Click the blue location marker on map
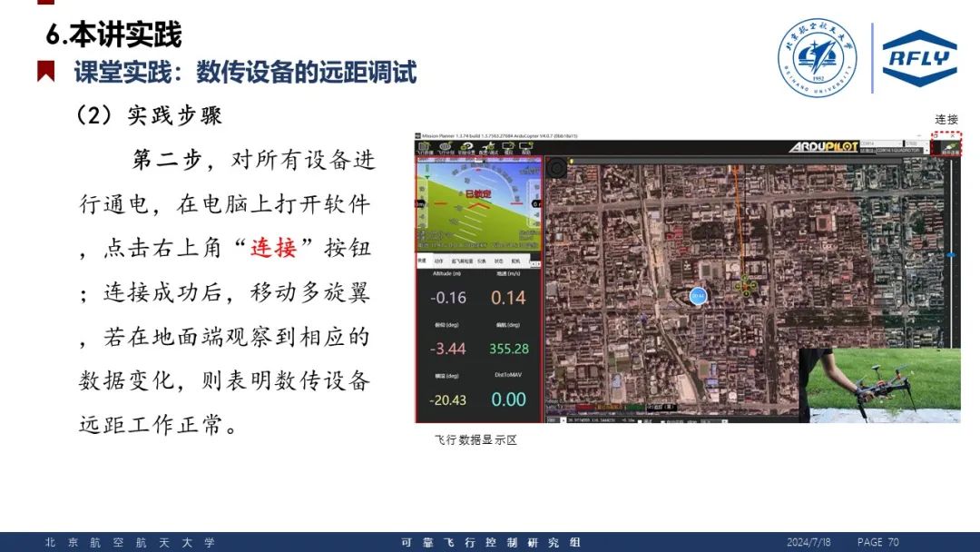Screen dimensions: 980x552 point(697,295)
